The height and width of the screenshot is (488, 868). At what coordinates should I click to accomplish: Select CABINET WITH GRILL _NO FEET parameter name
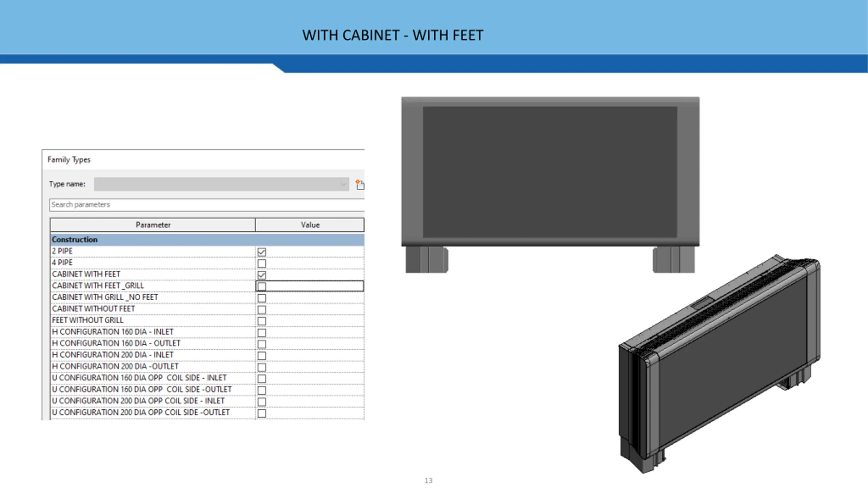point(105,297)
